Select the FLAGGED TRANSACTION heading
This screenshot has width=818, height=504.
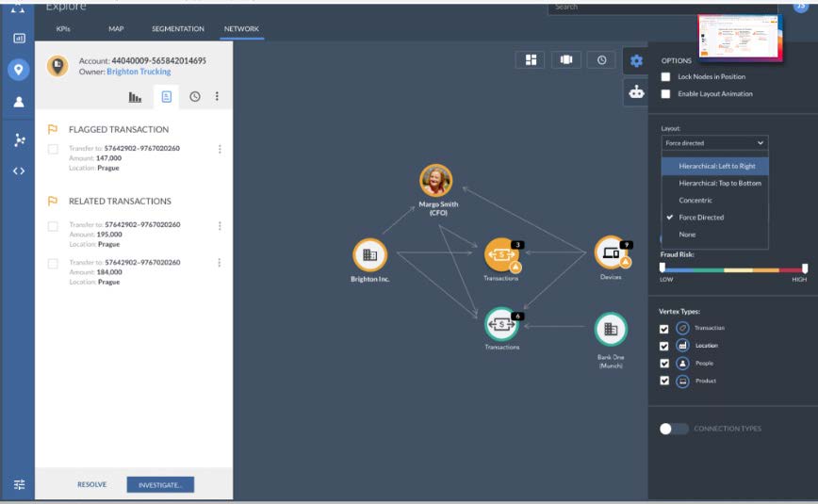point(119,129)
